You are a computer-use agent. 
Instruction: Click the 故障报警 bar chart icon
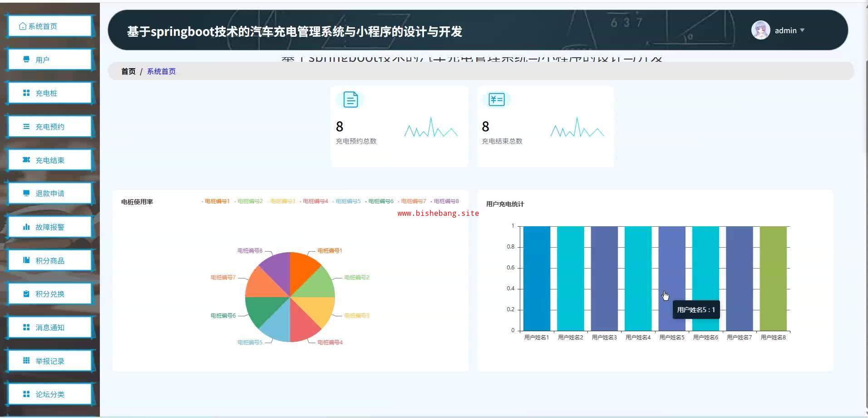point(26,227)
